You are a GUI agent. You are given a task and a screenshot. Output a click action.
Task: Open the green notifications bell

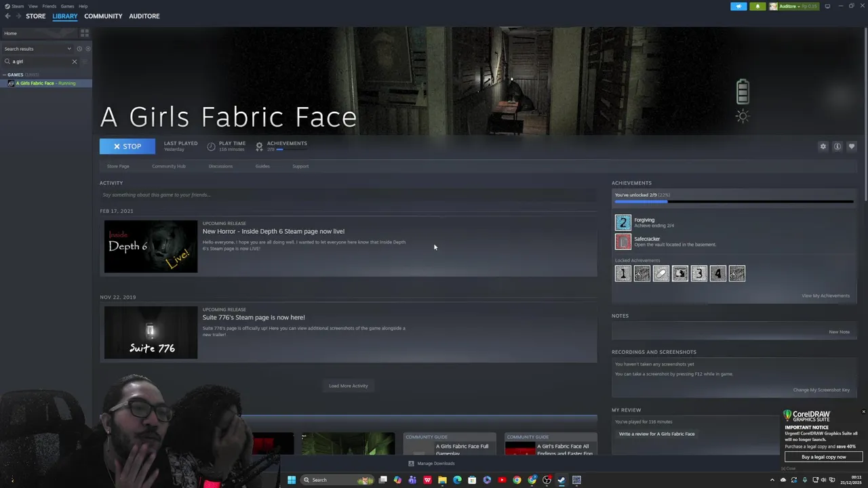(757, 6)
